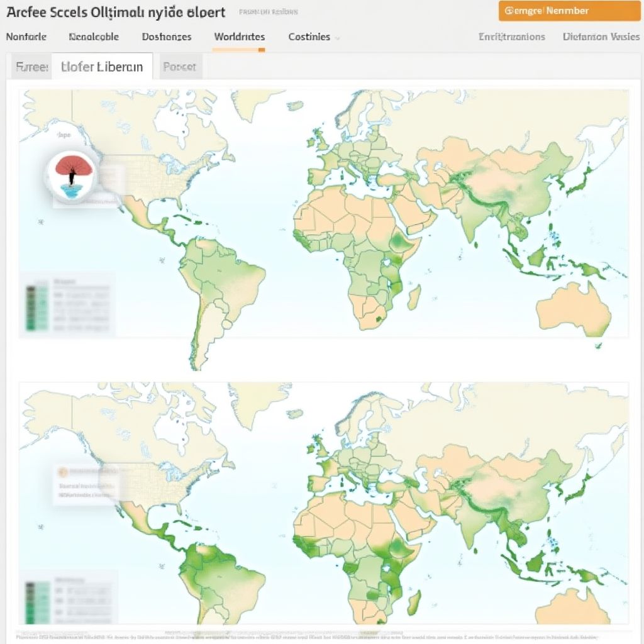Screen dimensions: 644x644
Task: Switch to the Porcet tab
Action: point(180,65)
